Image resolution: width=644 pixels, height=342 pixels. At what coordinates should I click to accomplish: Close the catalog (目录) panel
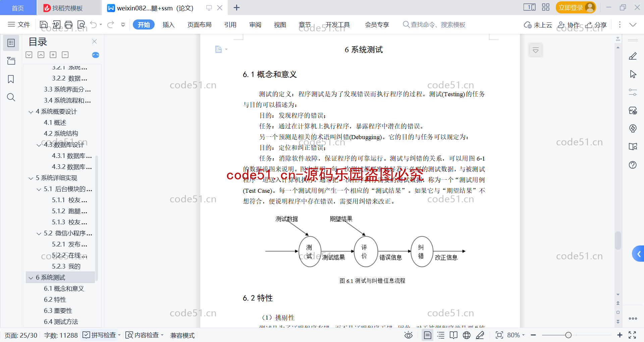click(x=95, y=42)
